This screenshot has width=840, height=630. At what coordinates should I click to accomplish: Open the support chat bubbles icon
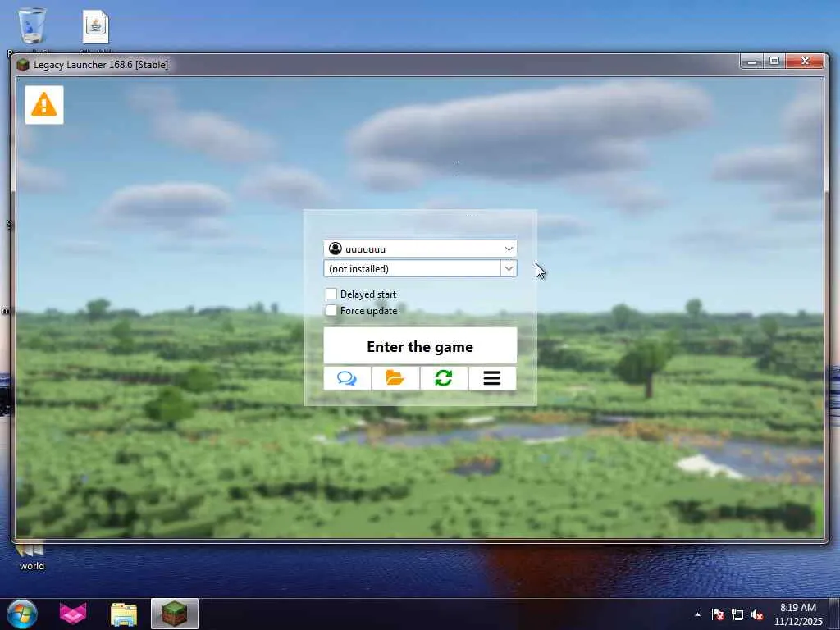click(347, 378)
